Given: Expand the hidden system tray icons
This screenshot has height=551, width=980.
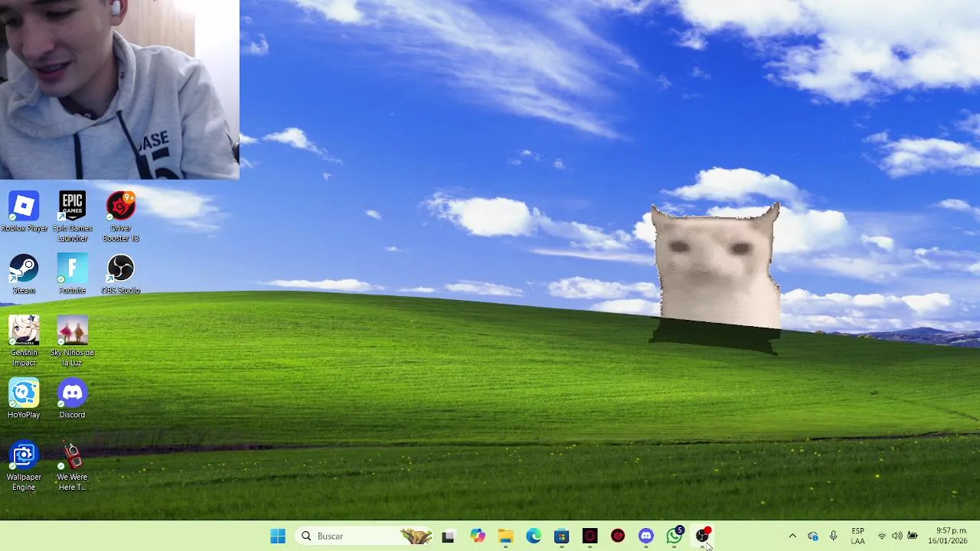Looking at the screenshot, I should click(x=792, y=536).
